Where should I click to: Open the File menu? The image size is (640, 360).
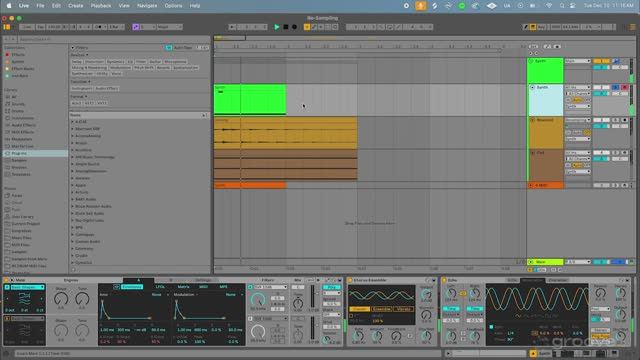[40, 6]
